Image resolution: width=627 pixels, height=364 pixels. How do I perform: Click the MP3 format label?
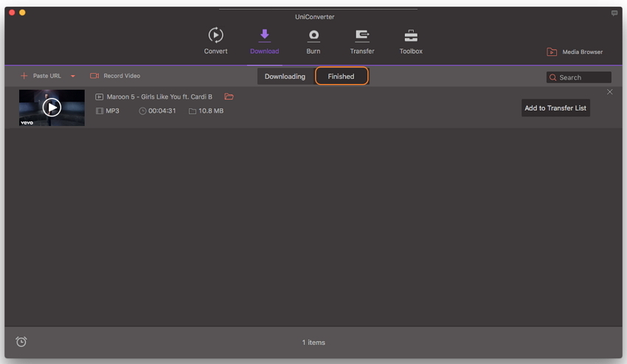point(112,111)
